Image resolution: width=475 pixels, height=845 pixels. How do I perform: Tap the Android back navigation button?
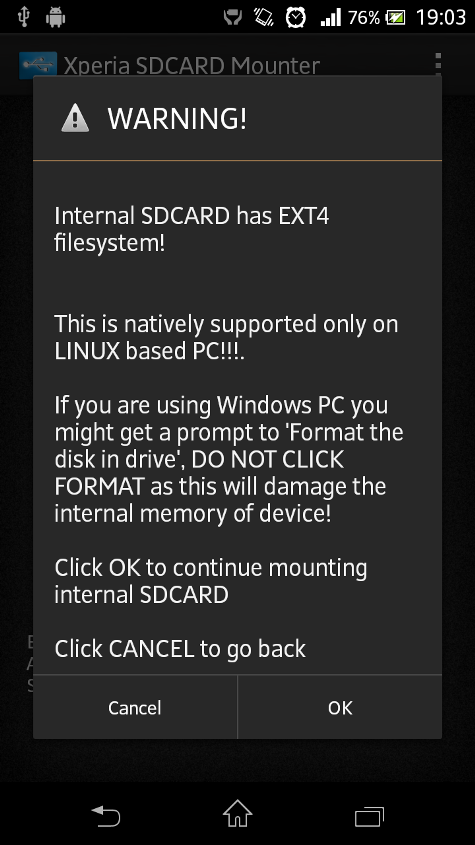106,815
